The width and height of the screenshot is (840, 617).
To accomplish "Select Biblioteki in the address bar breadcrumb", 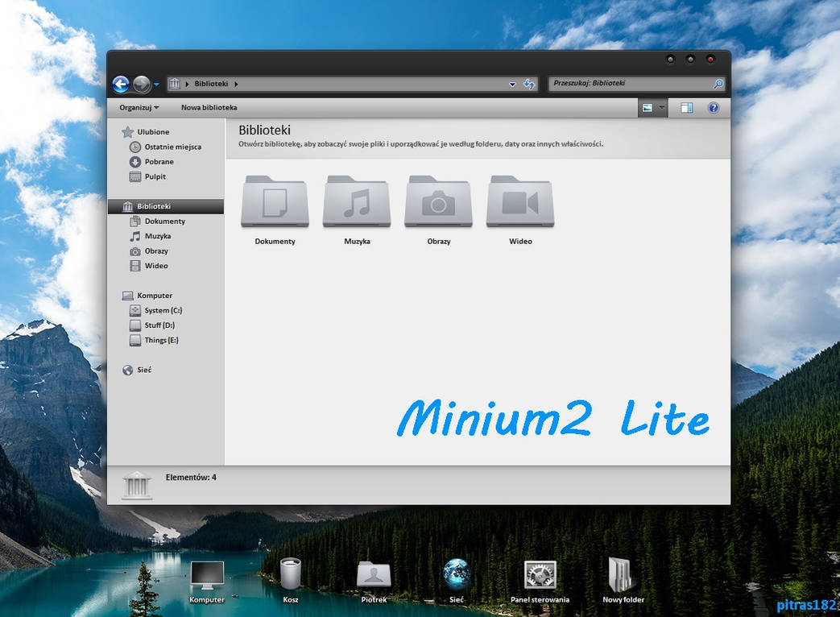I will coord(211,83).
